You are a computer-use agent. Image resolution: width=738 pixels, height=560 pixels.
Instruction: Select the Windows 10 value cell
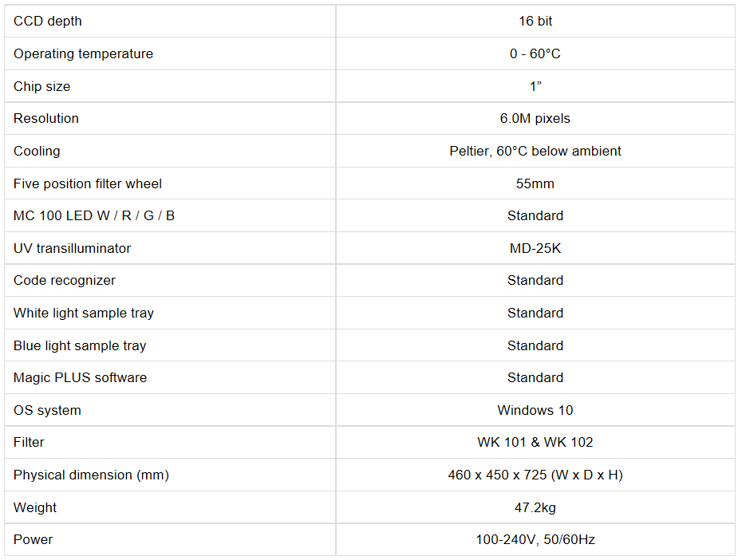535,410
